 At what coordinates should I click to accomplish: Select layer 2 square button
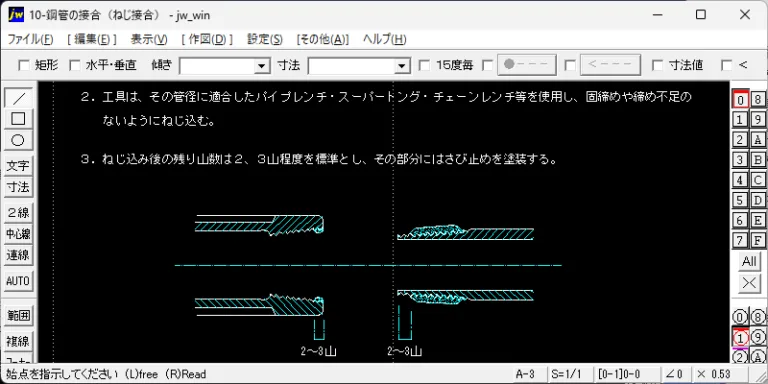click(741, 140)
